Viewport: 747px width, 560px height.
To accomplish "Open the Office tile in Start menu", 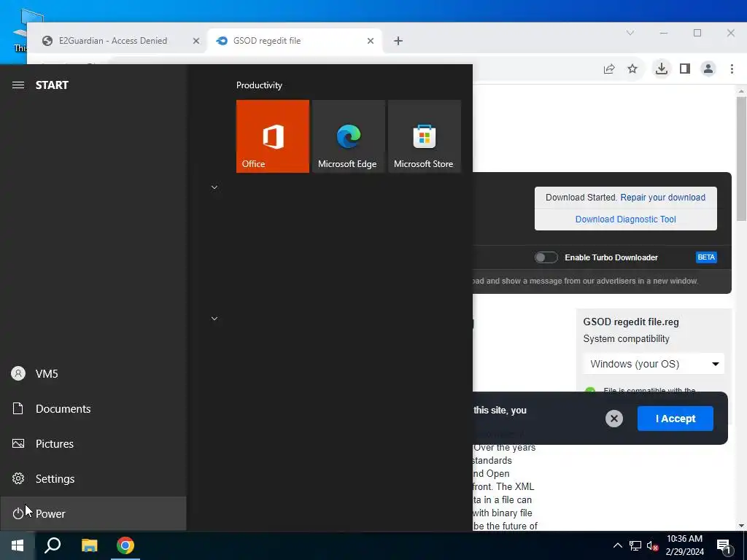I will tap(273, 136).
